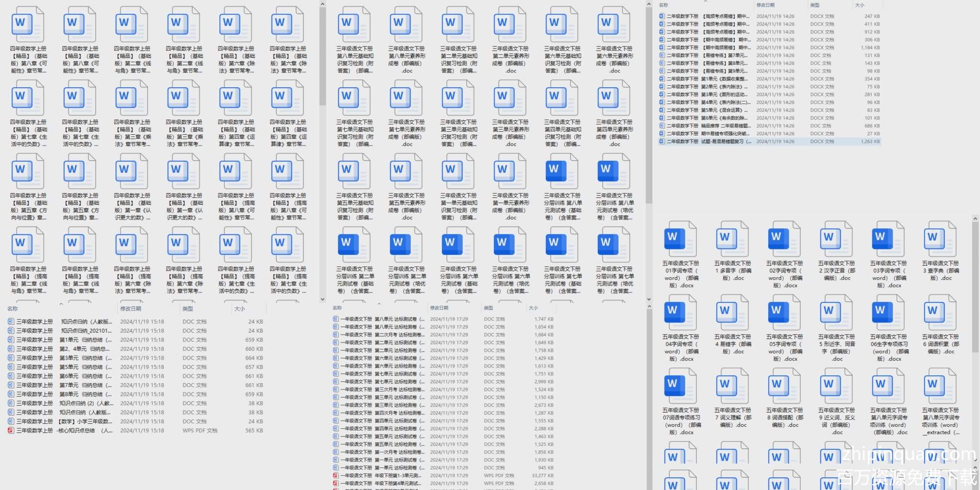Select 三年级数学上册 核心知识点总结 PDF file icon

[x=11, y=431]
